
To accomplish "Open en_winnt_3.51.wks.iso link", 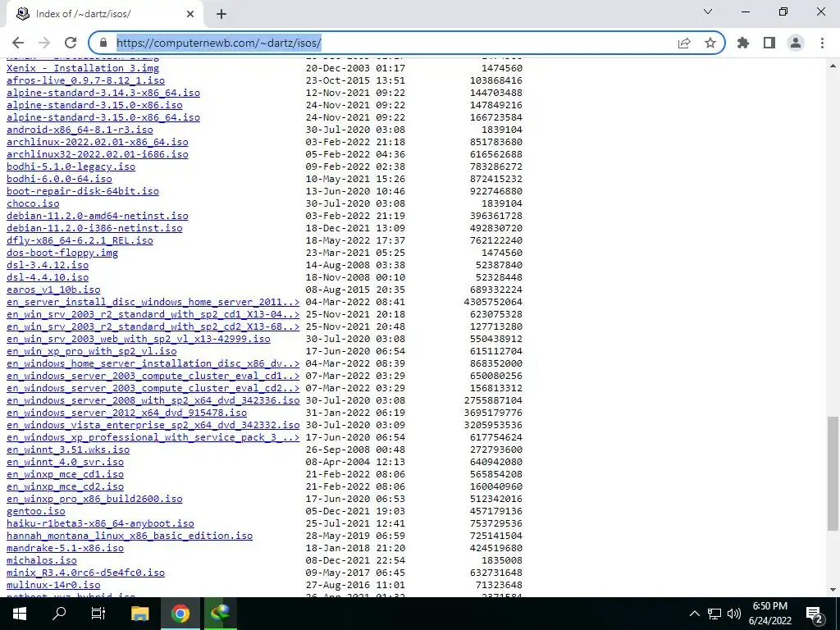I will click(68, 450).
